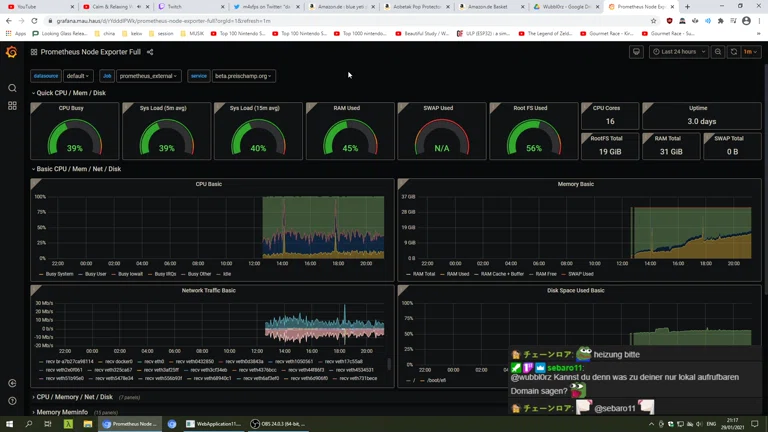
Task: Open the Dashboards grid icon in sidebar
Action: (12, 105)
